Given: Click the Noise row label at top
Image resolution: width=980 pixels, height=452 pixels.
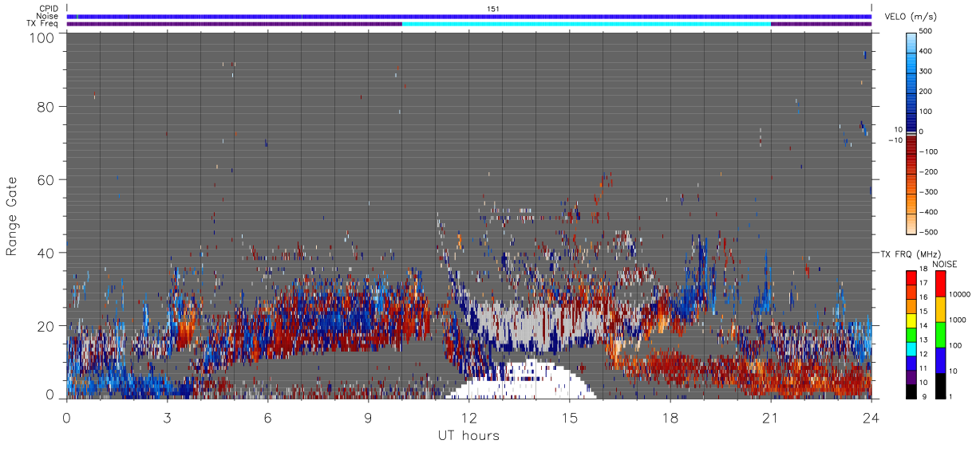Looking at the screenshot, I should pyautogui.click(x=48, y=16).
